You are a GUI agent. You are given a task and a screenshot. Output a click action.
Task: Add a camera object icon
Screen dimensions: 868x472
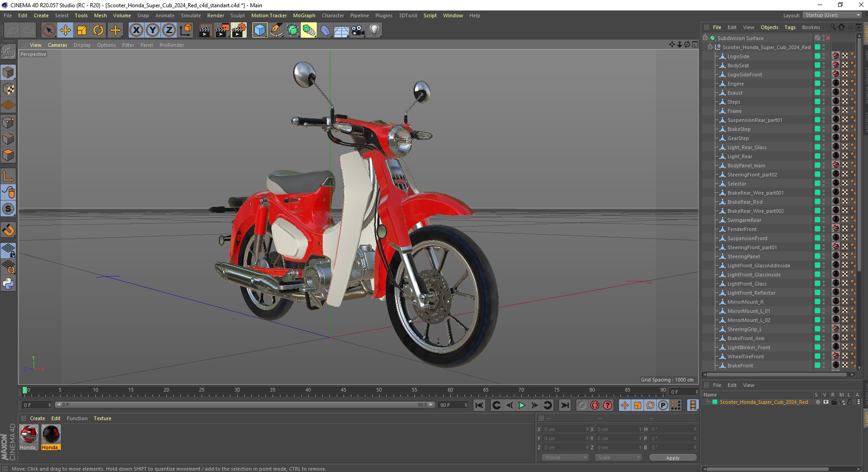click(x=358, y=30)
